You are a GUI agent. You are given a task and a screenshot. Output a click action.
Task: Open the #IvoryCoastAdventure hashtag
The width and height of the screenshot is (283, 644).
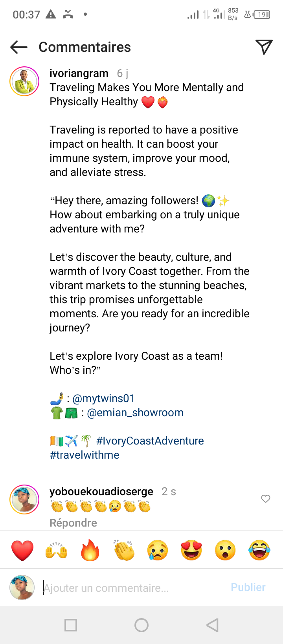click(150, 441)
